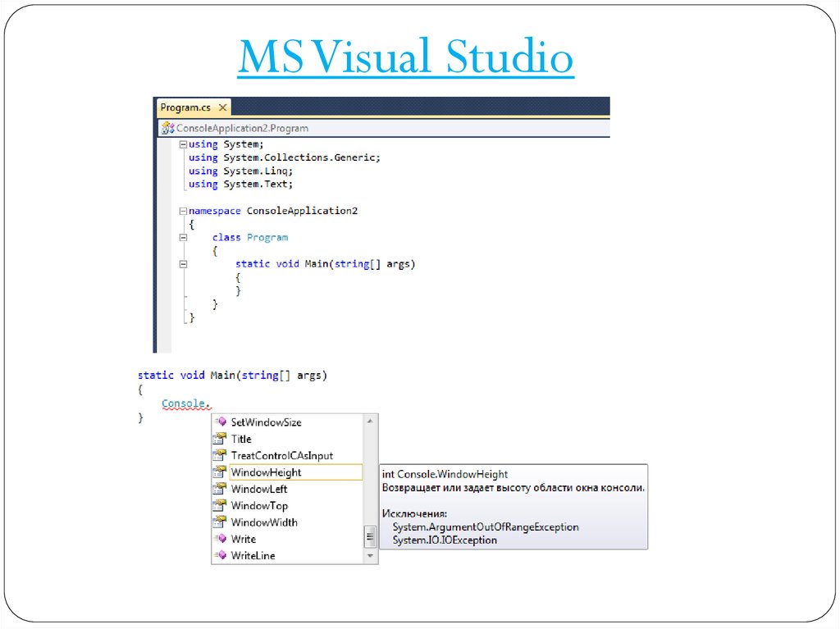
Task: Place the cursor after Console. in the code
Action: point(211,404)
